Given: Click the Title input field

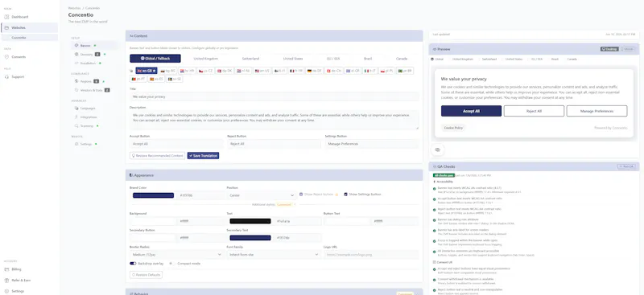Looking at the screenshot, I should pos(274,96).
